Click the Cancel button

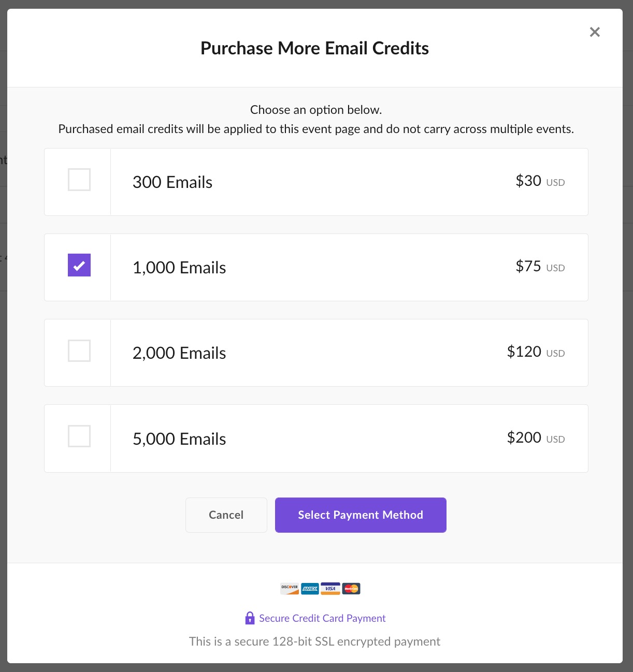(226, 515)
